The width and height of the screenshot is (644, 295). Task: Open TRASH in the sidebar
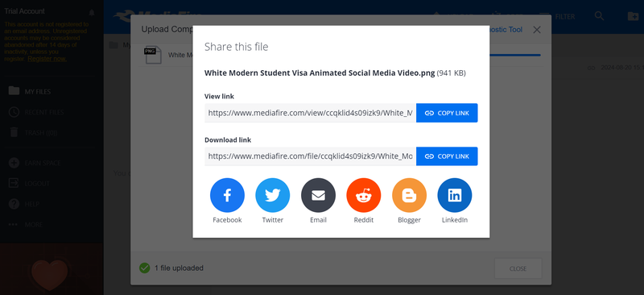click(32, 132)
